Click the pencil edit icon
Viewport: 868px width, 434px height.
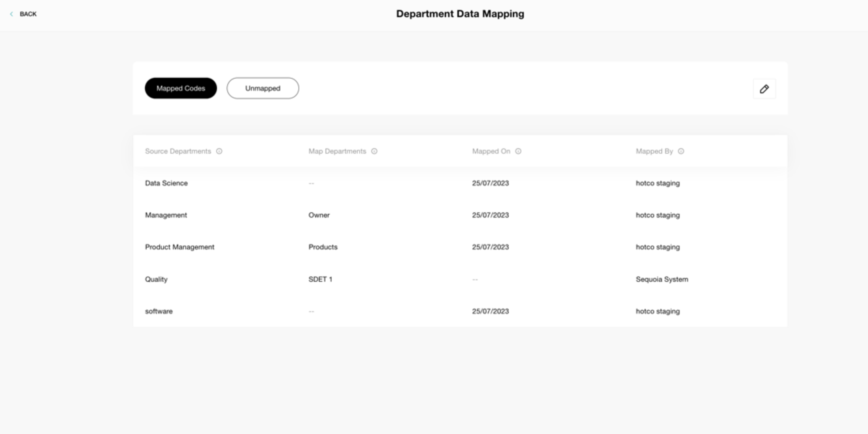click(x=764, y=89)
